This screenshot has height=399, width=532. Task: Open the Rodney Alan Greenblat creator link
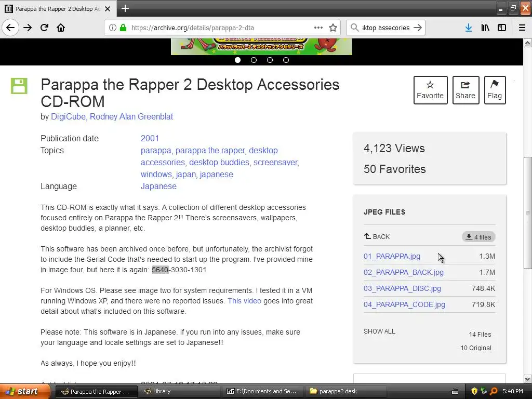(x=131, y=116)
